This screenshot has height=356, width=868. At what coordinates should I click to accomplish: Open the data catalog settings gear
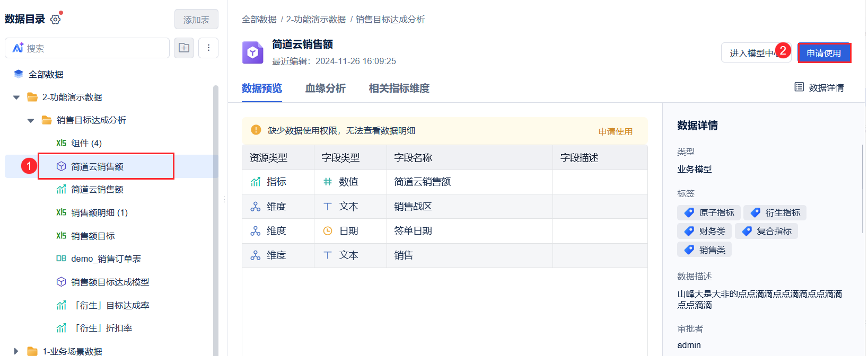pos(55,20)
